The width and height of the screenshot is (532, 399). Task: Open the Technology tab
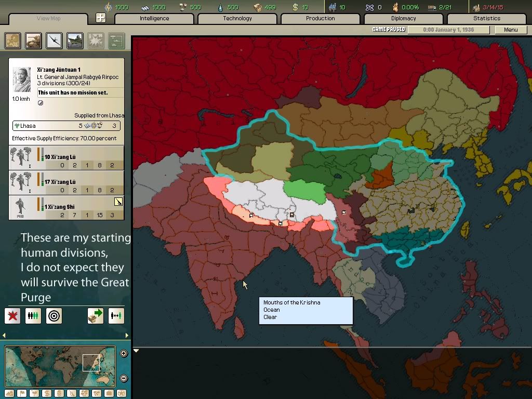coord(237,18)
